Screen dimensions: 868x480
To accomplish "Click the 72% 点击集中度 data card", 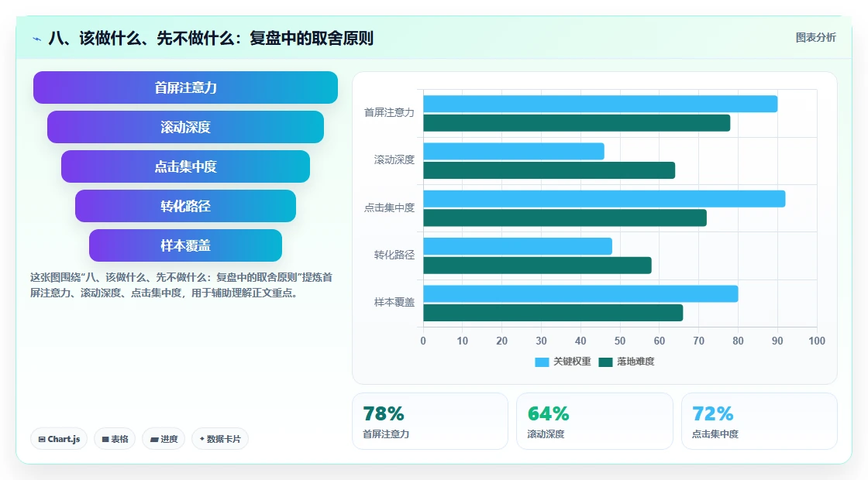I will coord(759,421).
